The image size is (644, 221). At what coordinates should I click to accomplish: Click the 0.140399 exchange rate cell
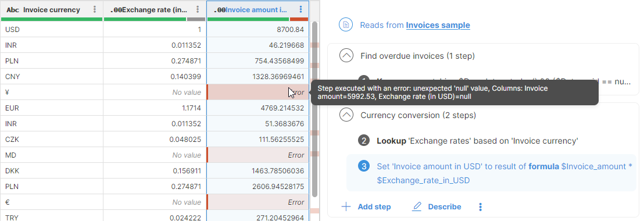(x=155, y=76)
